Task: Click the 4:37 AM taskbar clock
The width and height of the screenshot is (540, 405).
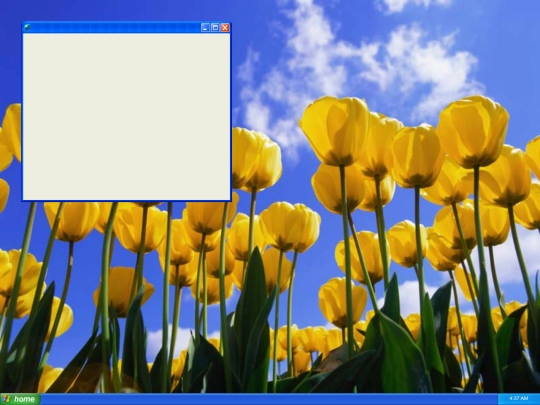Action: (518, 398)
